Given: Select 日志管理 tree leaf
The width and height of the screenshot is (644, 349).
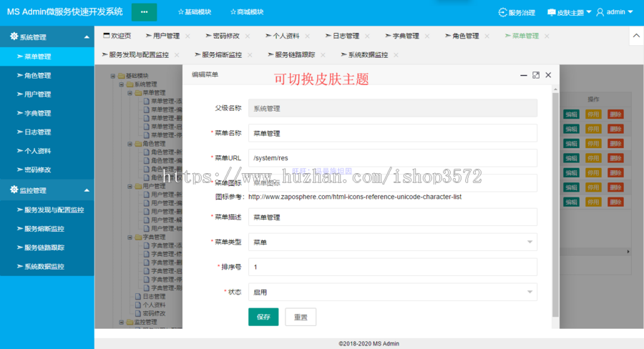Looking at the screenshot, I should click(154, 297).
